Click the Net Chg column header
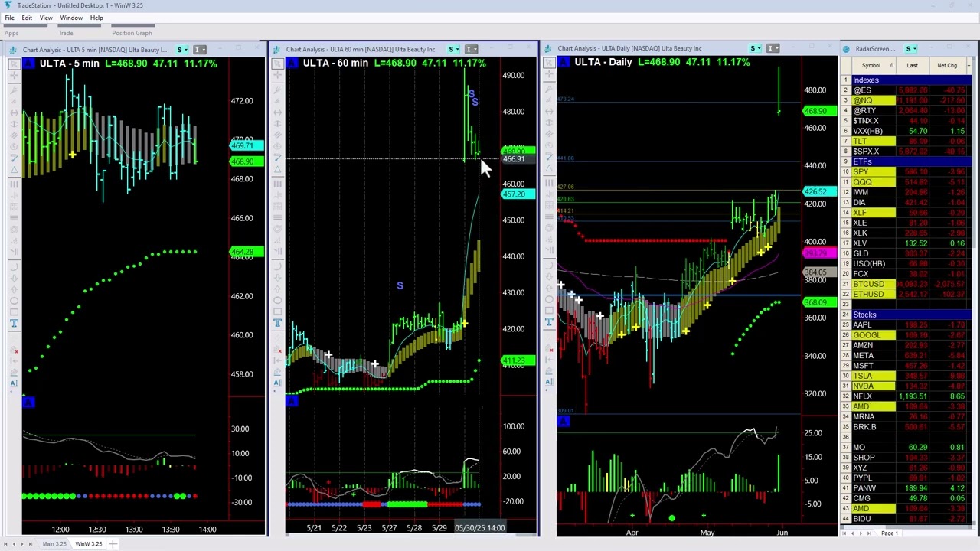Image resolution: width=980 pixels, height=551 pixels. click(946, 66)
